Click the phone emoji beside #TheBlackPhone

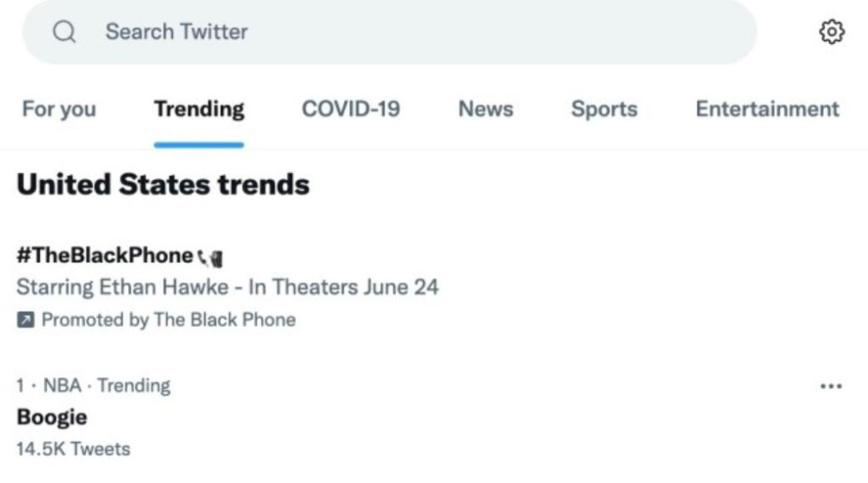point(210,256)
